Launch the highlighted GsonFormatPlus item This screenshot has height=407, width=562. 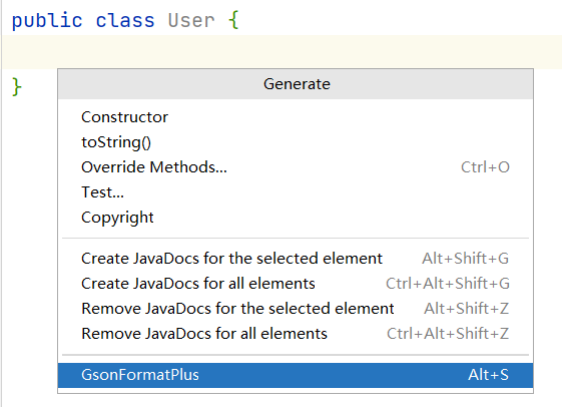click(x=295, y=375)
